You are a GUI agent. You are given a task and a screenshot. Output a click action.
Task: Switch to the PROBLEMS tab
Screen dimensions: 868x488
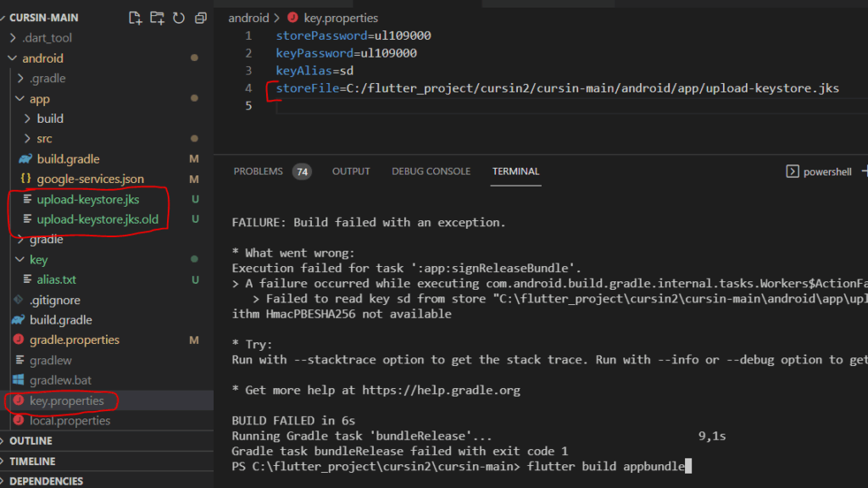pyautogui.click(x=258, y=171)
